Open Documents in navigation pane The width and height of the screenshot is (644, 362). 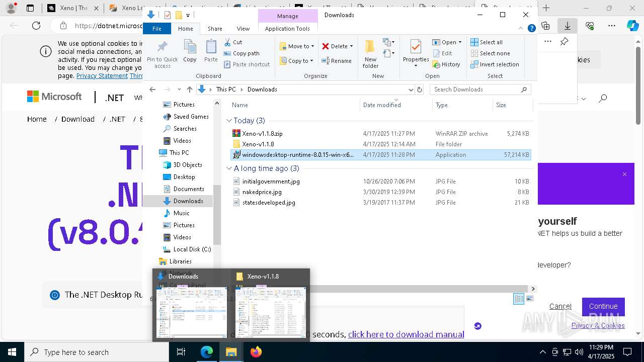[189, 189]
